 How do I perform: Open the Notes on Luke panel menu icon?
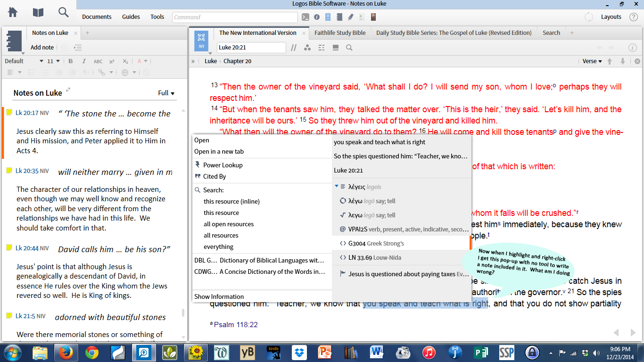tap(14, 41)
